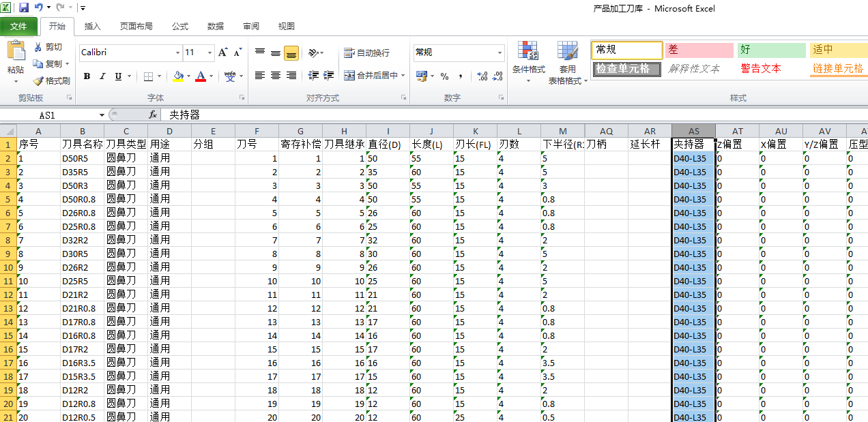Increase the cell indent
868x422 pixels.
click(x=330, y=76)
